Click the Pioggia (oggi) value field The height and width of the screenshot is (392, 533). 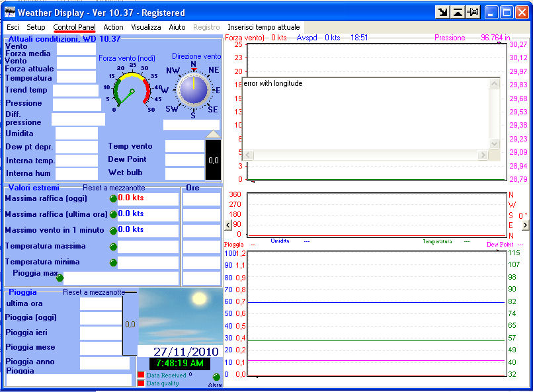[101, 318]
